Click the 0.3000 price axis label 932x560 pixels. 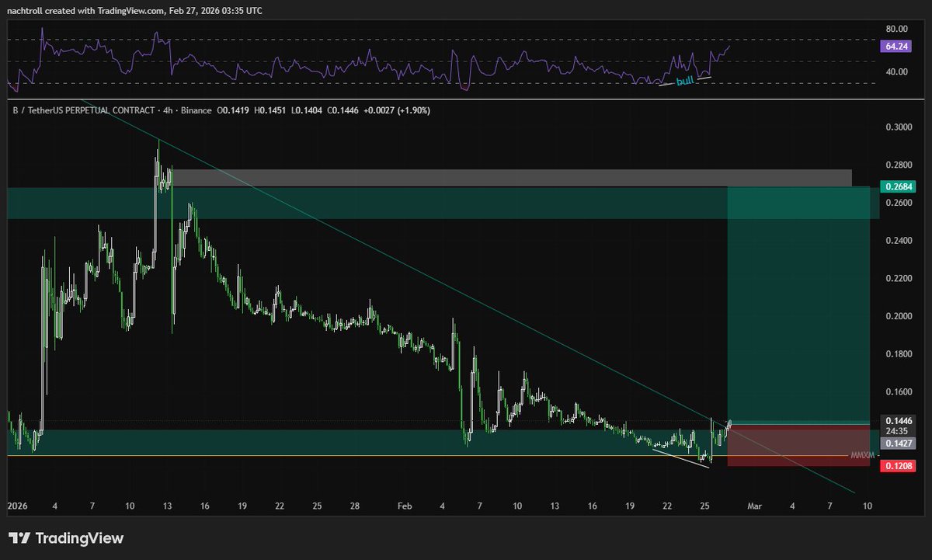coord(897,127)
